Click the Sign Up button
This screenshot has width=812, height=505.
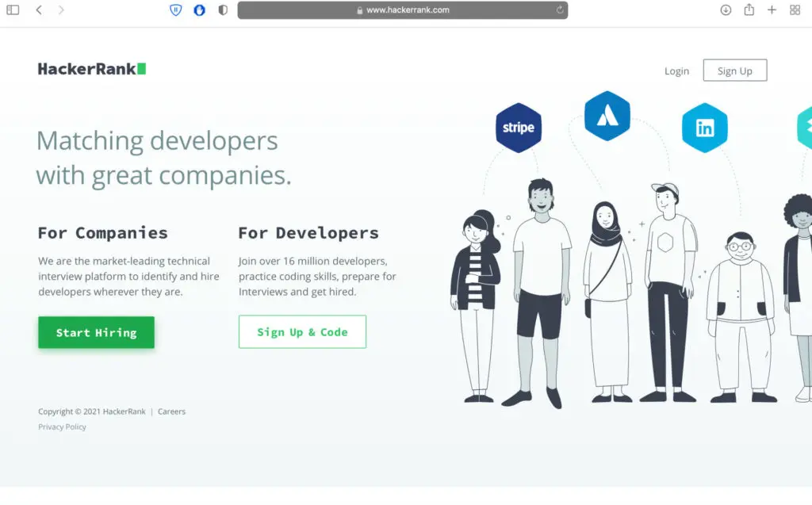tap(734, 70)
